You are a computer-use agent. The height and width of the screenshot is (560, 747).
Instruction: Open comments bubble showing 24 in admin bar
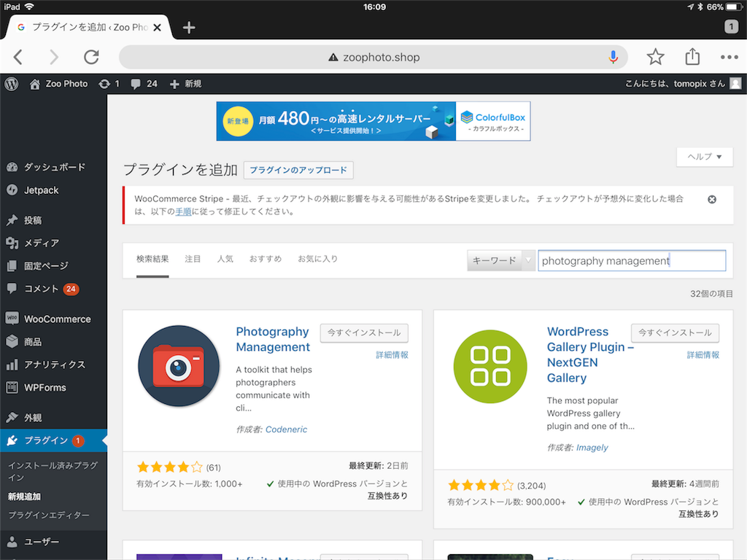[144, 84]
